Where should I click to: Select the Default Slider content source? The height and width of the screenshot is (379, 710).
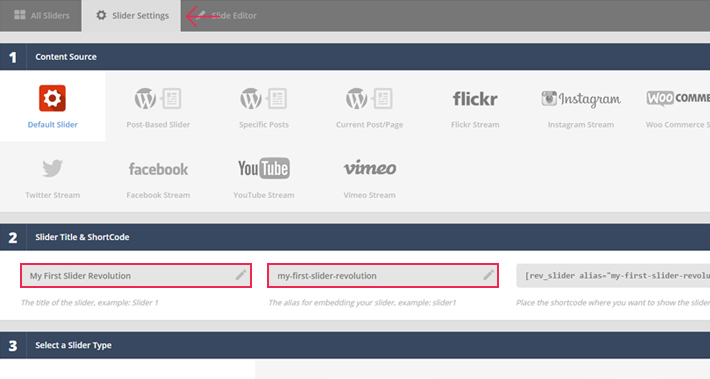tap(53, 106)
